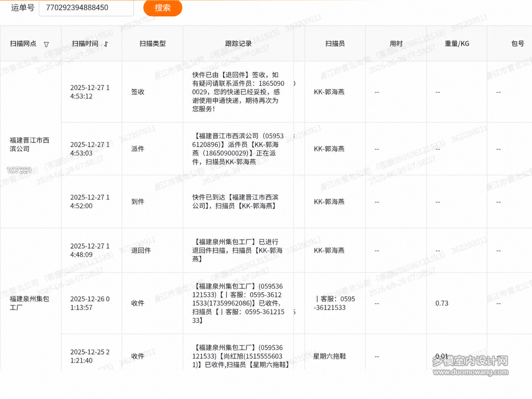
Task: Click the 用时 column header
Action: coord(396,44)
